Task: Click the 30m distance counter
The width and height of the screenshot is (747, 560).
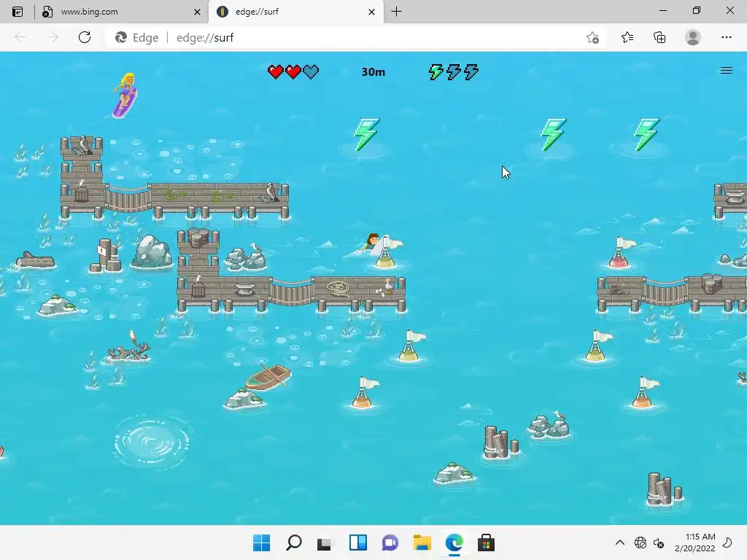Action: [x=373, y=72]
